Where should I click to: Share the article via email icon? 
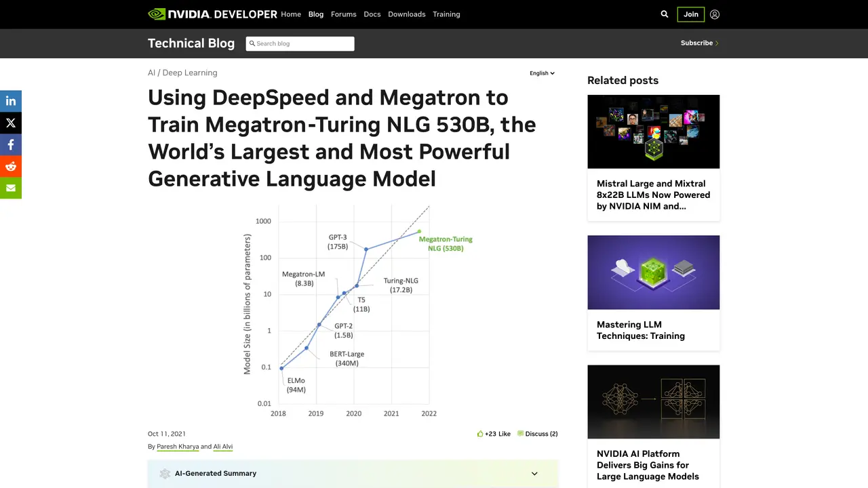point(11,188)
